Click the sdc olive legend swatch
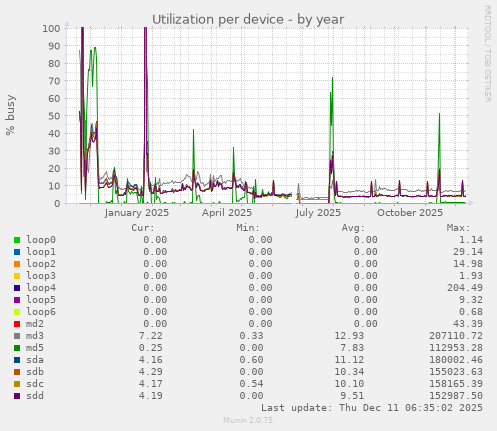The width and height of the screenshot is (497, 431). pyautogui.click(x=17, y=384)
